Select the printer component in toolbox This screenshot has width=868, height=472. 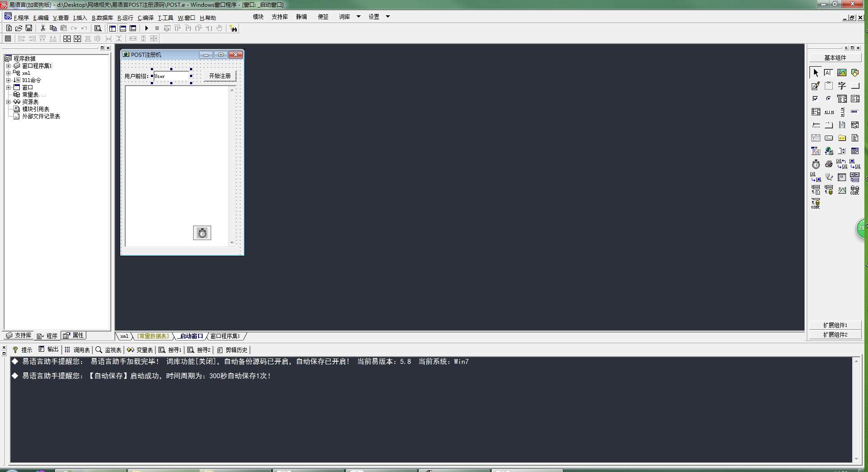point(828,164)
